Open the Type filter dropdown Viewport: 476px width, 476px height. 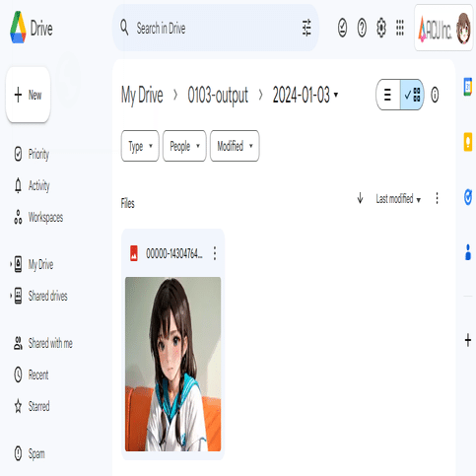pyautogui.click(x=140, y=146)
